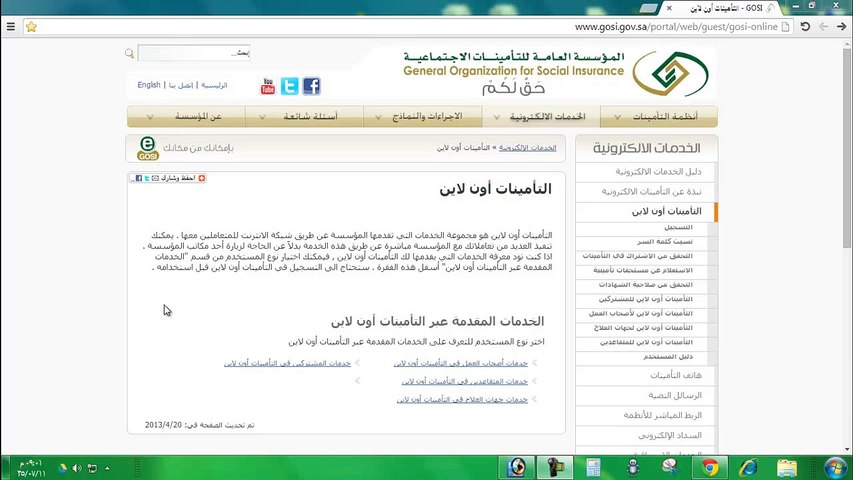Click the clock date in the system tray
The image size is (853, 480).
pos(31,469)
